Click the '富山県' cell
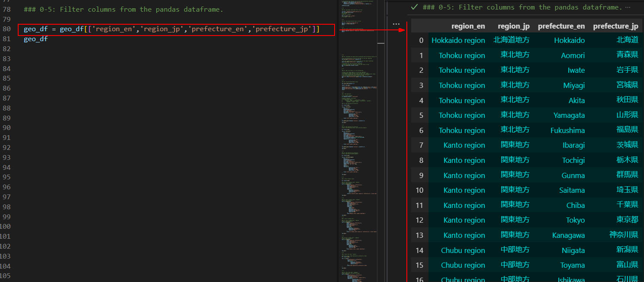The width and height of the screenshot is (644, 282). coord(628,265)
